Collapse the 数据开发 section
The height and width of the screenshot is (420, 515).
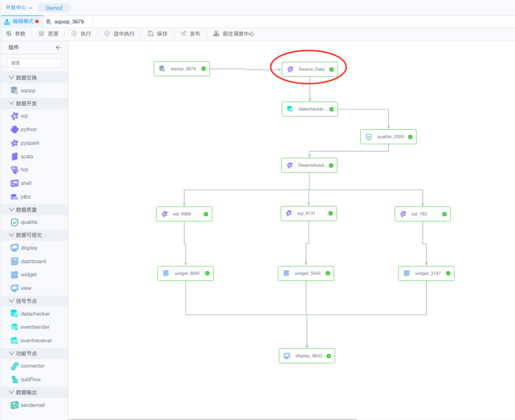click(x=23, y=103)
